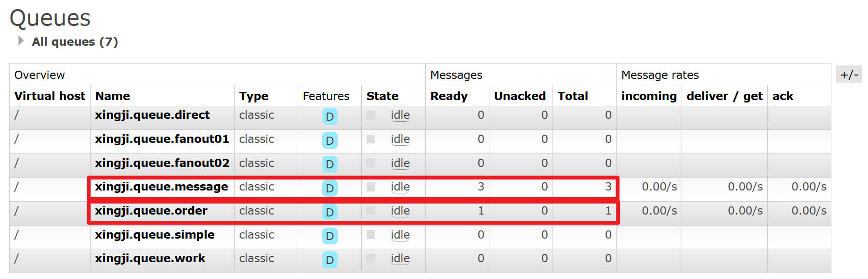Click the idle state square for xingji.queue.direct
The width and height of the screenshot is (868, 279).
pos(371,115)
